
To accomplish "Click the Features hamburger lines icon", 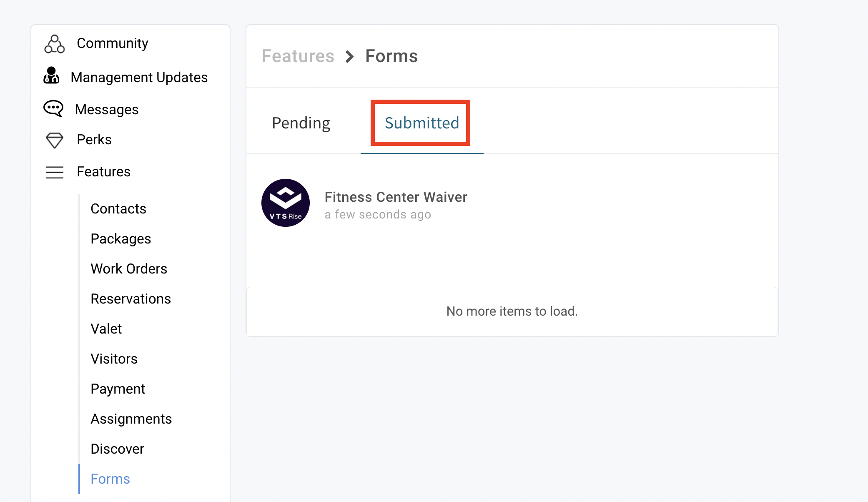I will (x=54, y=172).
